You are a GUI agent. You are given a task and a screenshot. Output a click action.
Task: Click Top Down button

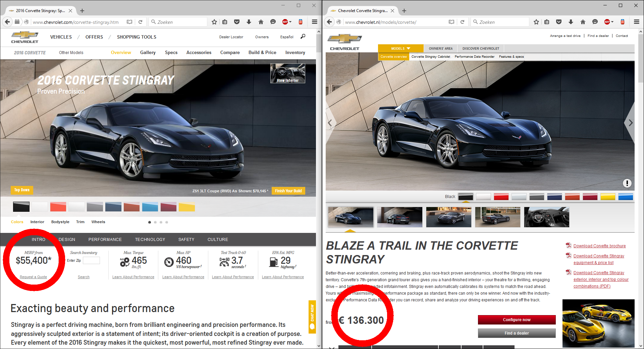22,190
